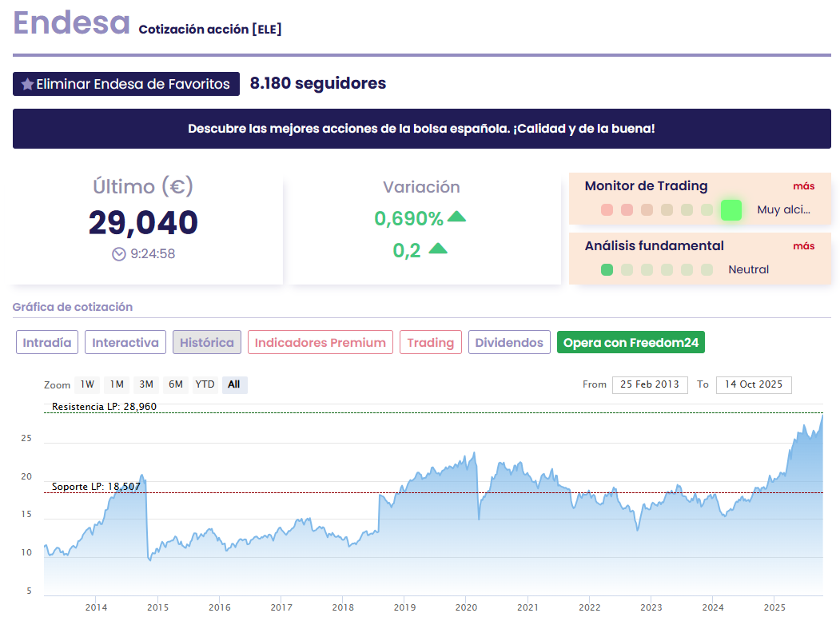Screen dimensions: 840x629
Task: Set chart zoom to 1W
Action: [x=87, y=384]
